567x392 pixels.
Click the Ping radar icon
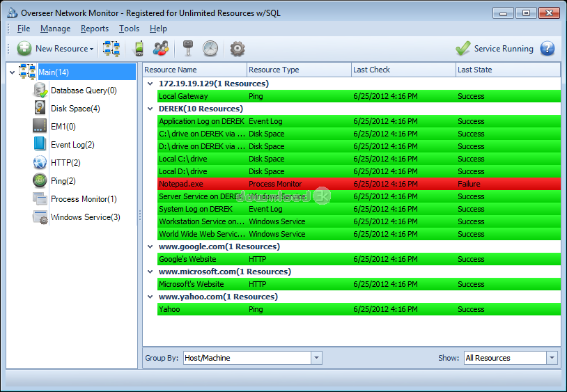[40, 180]
